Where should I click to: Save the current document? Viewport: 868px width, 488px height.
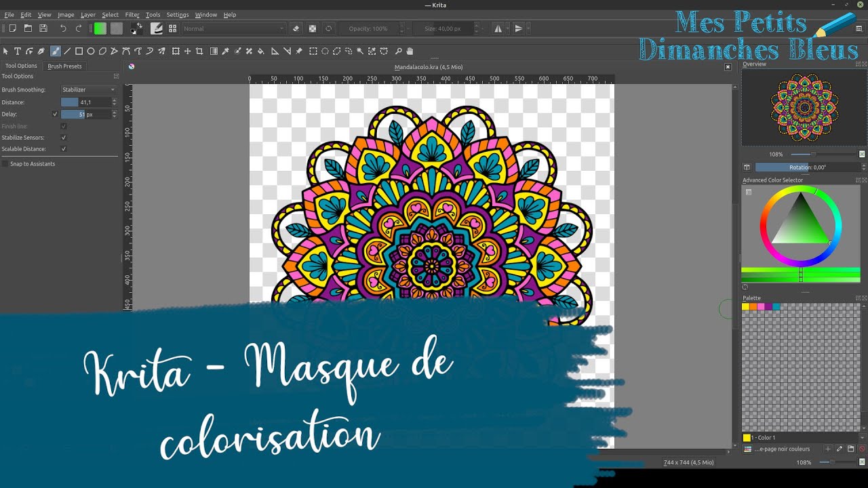tap(43, 28)
